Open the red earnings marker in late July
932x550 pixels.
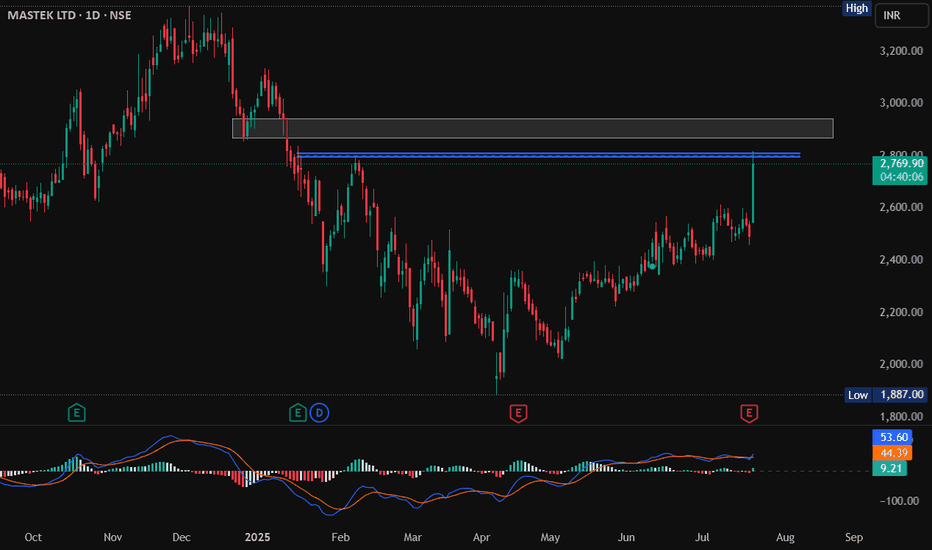coord(749,413)
